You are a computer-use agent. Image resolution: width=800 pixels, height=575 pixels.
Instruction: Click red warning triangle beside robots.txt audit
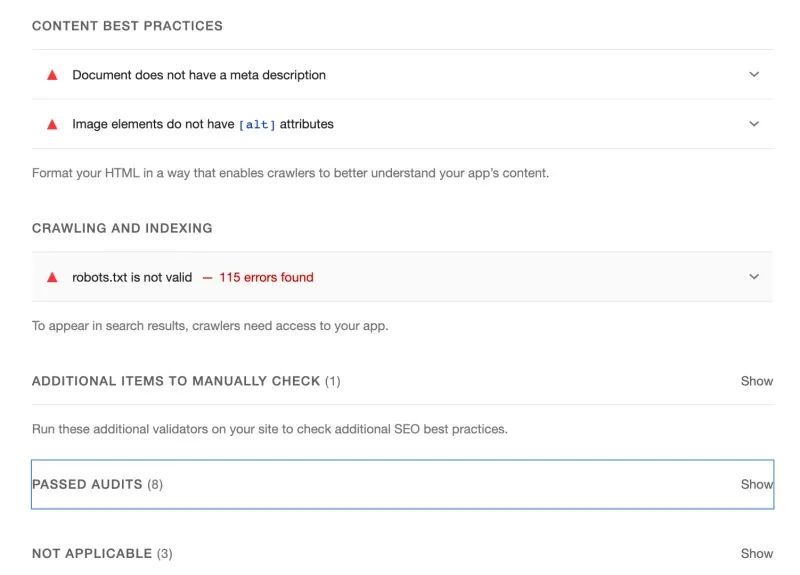pos(52,278)
